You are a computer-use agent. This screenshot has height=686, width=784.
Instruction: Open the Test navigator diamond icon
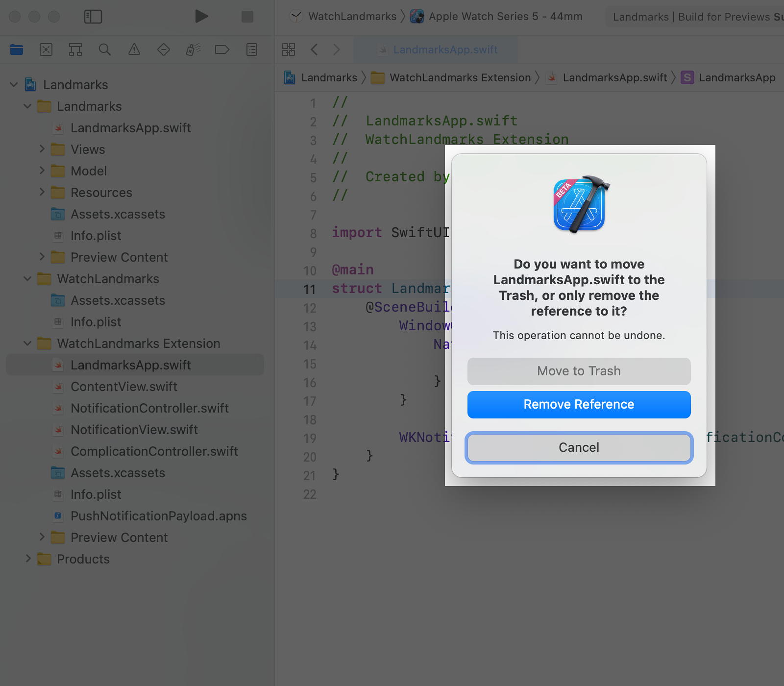(x=164, y=49)
